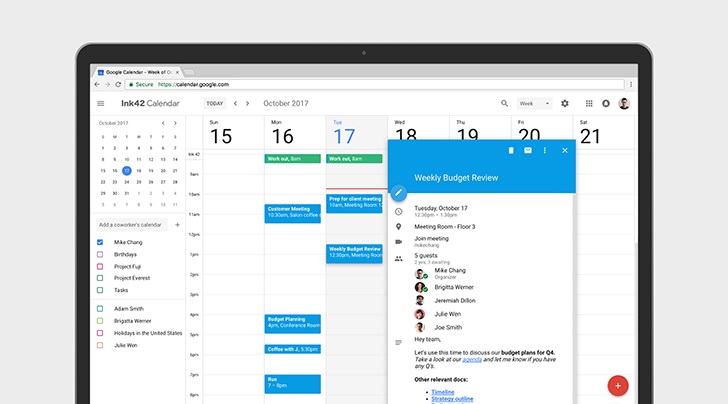The height and width of the screenshot is (404, 728).
Task: Add coworker's calendar with plus icon
Action: (177, 225)
